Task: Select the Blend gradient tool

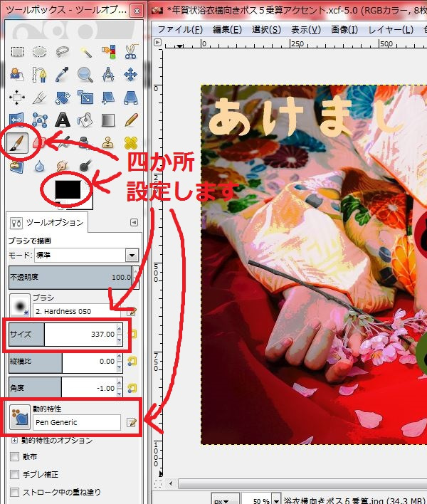Action: click(x=108, y=120)
